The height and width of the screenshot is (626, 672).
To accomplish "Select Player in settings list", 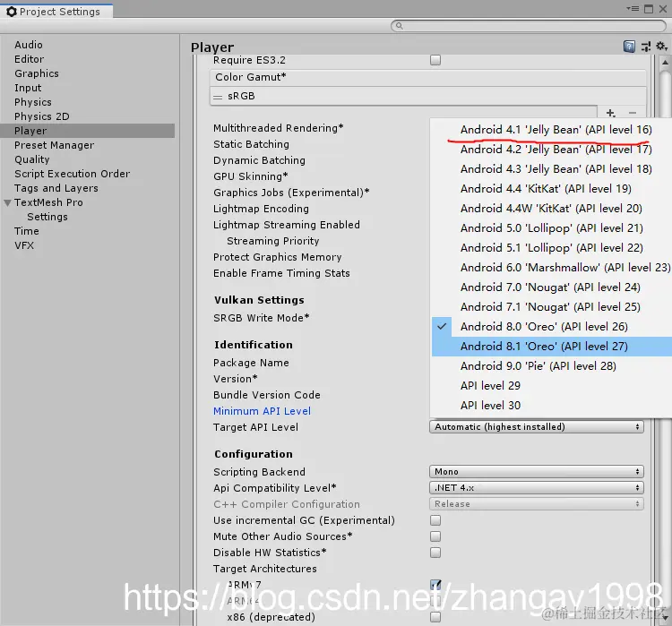I will click(88, 131).
